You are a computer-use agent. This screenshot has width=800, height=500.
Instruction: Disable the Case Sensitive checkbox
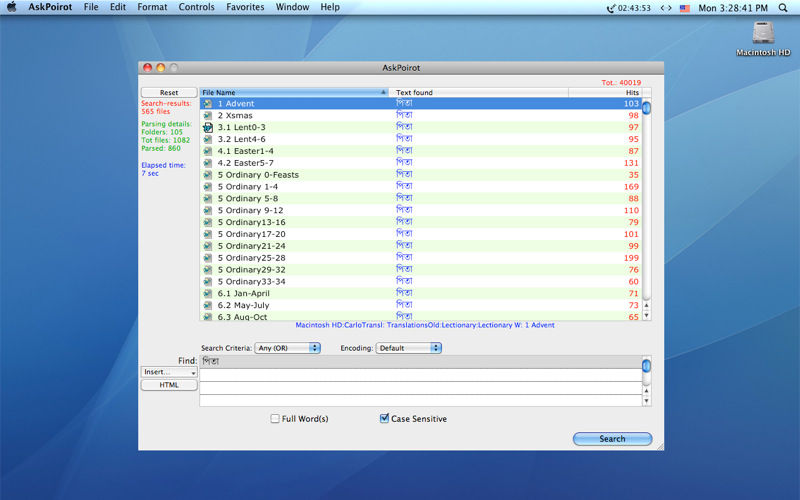point(384,418)
